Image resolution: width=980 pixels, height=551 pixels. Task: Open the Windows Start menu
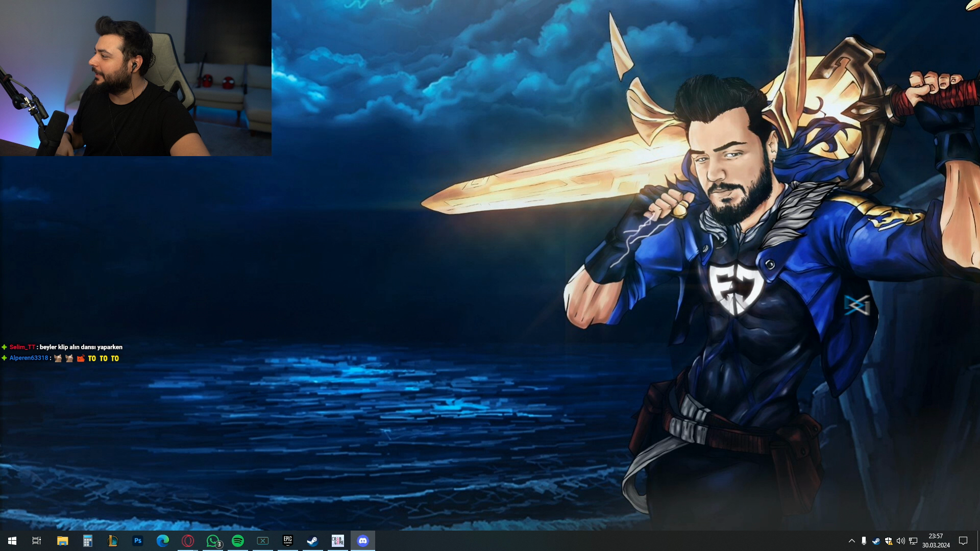[x=12, y=541]
